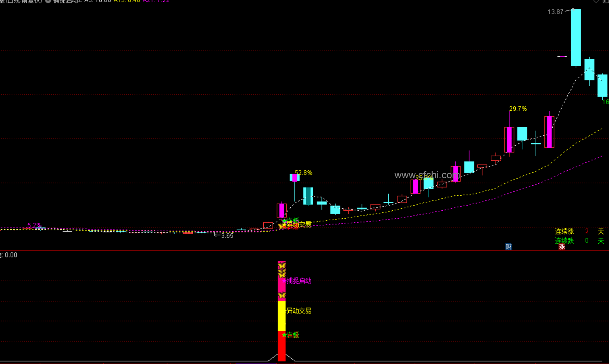609x364 pixels.
Task: Click the topmost butterfly icon on signal bar
Action: click(x=282, y=266)
